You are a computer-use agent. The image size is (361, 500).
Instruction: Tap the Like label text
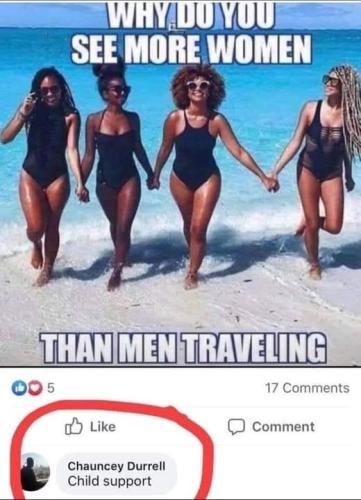pyautogui.click(x=103, y=427)
